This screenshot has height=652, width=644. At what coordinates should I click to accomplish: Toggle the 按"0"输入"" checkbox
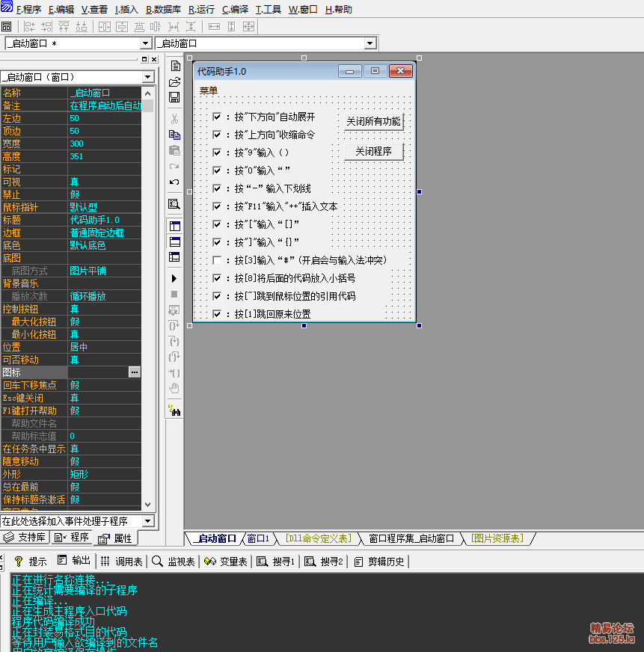click(217, 170)
